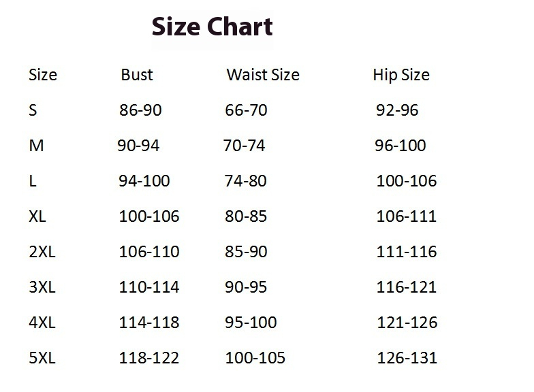
Task: Click bust value 114-118 for 4XL
Action: tap(148, 323)
